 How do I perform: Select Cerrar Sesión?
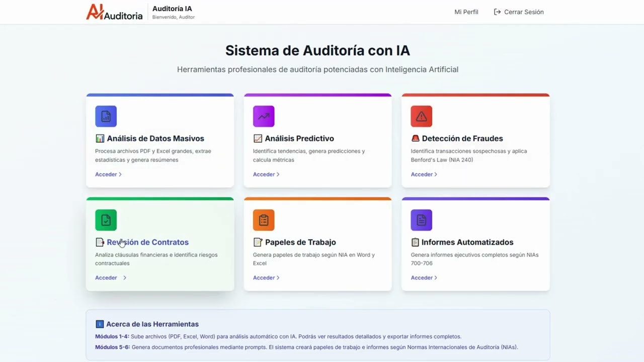(x=524, y=12)
